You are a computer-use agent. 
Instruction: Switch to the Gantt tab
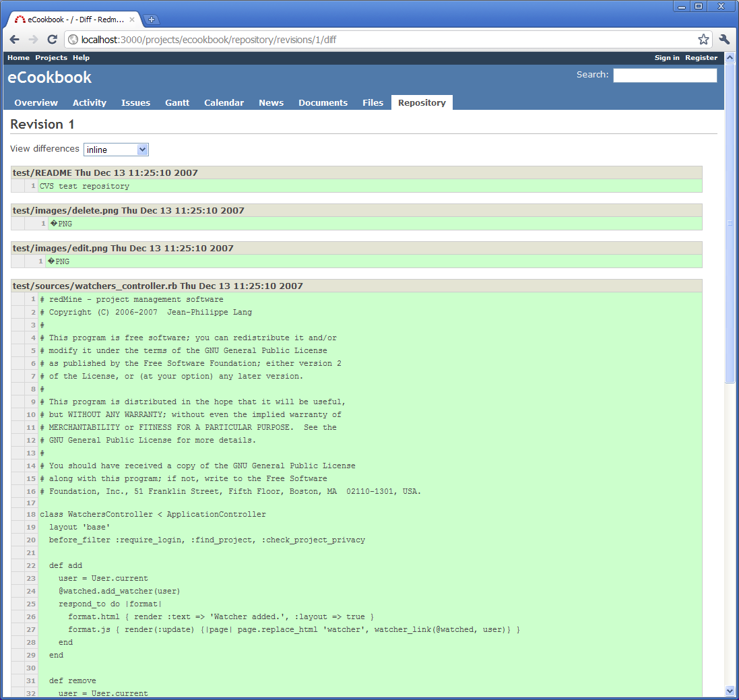[177, 103]
